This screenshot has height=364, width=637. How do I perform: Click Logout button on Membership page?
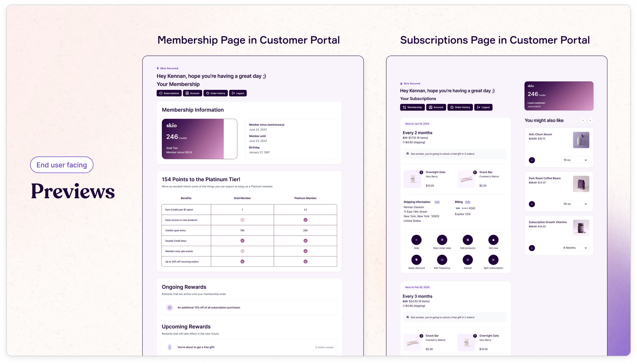pyautogui.click(x=238, y=93)
